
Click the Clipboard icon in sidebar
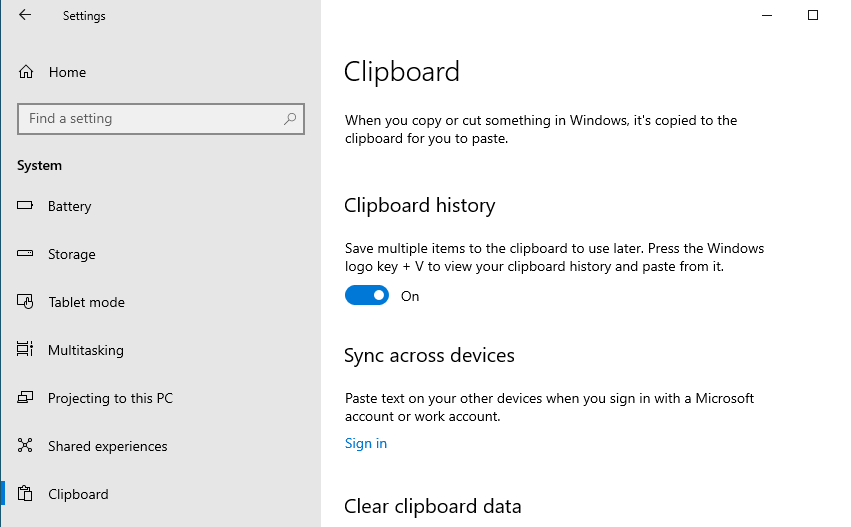point(25,493)
